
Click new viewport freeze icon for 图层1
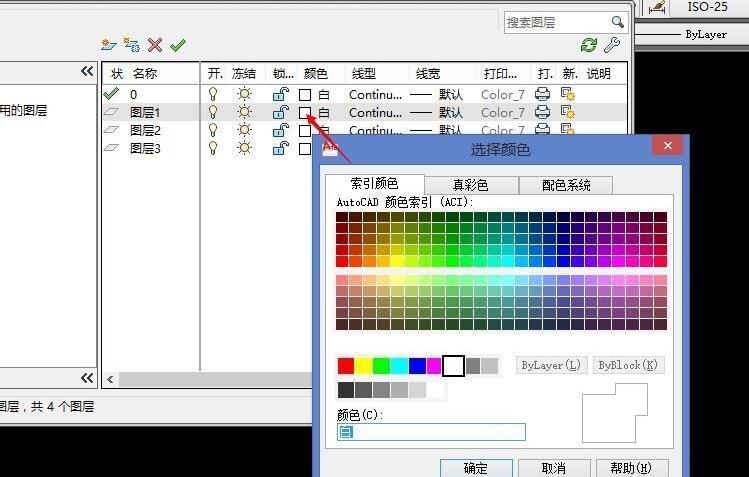[x=567, y=112]
